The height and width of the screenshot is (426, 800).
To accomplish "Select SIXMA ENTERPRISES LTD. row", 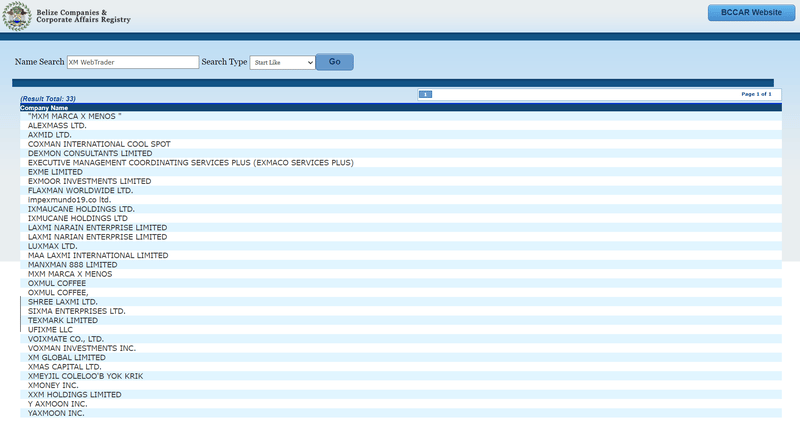I will (x=401, y=311).
